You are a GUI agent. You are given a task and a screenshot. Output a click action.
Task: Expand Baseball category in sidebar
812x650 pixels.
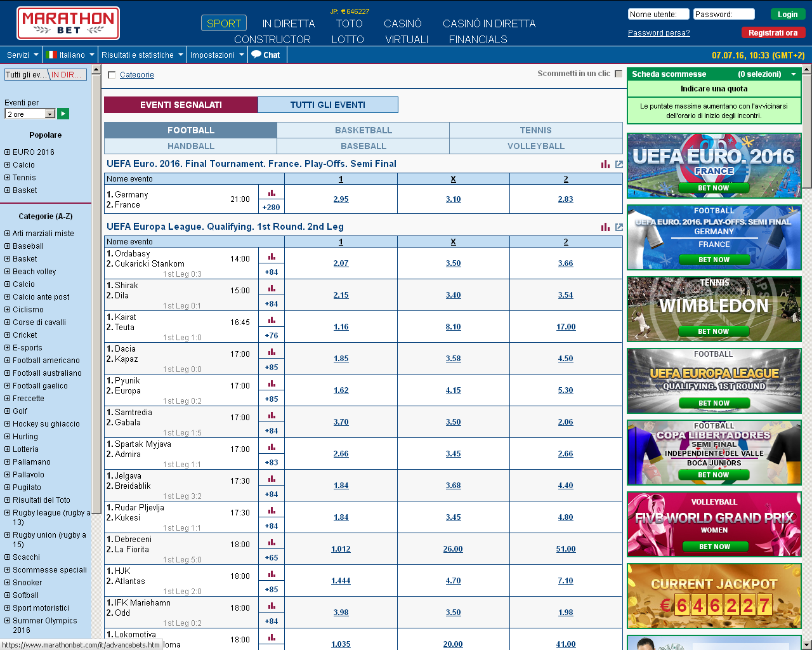[x=7, y=246]
